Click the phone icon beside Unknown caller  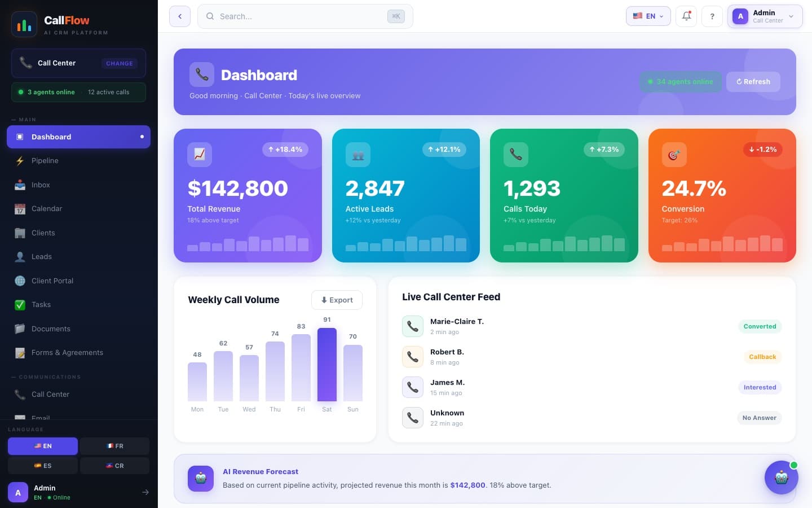[413, 418]
